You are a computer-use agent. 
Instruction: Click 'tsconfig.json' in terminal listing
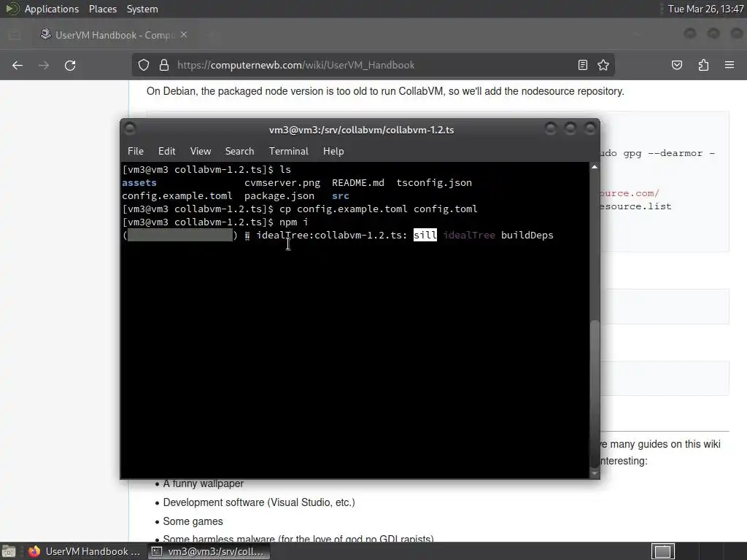pyautogui.click(x=434, y=183)
